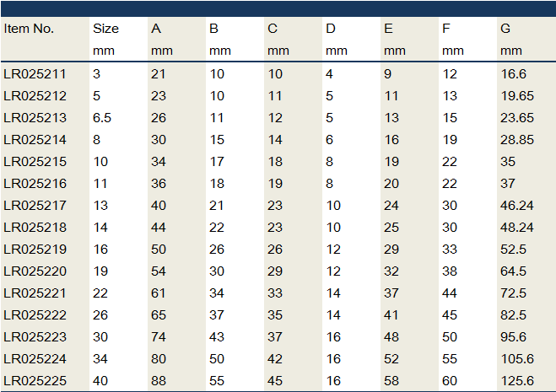
Task: Click the G value 16.6
Action: coord(513,74)
